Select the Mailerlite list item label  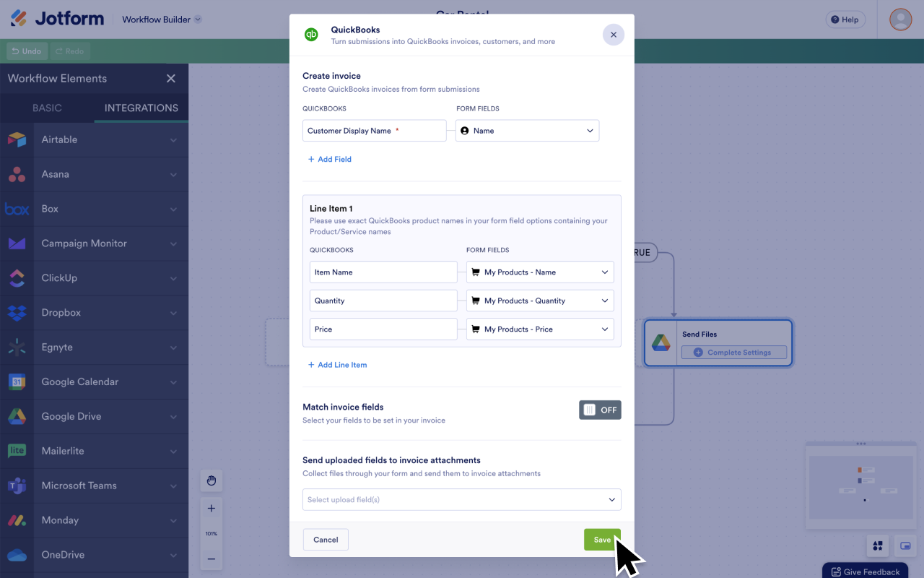pyautogui.click(x=63, y=451)
